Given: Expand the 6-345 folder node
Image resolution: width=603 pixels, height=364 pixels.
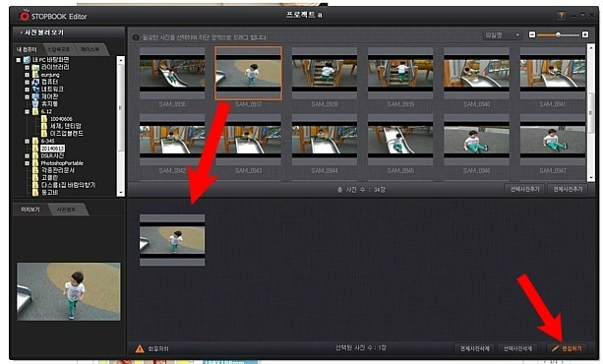Looking at the screenshot, I should [x=27, y=142].
